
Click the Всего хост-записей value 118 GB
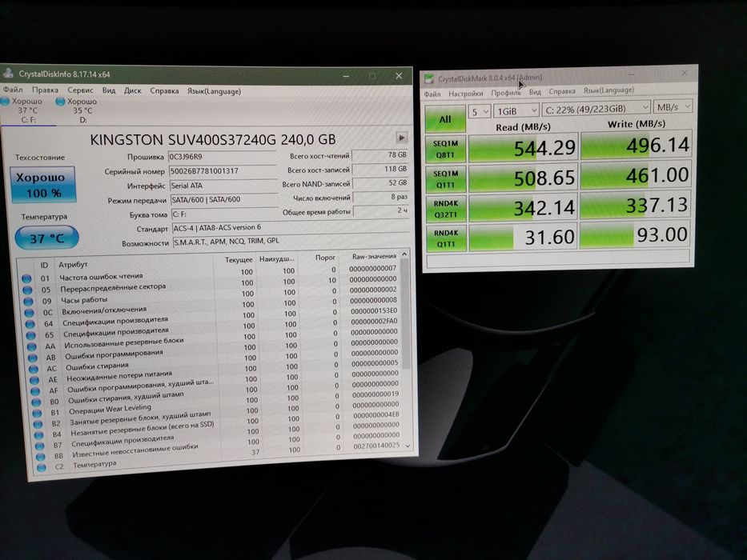click(x=380, y=169)
